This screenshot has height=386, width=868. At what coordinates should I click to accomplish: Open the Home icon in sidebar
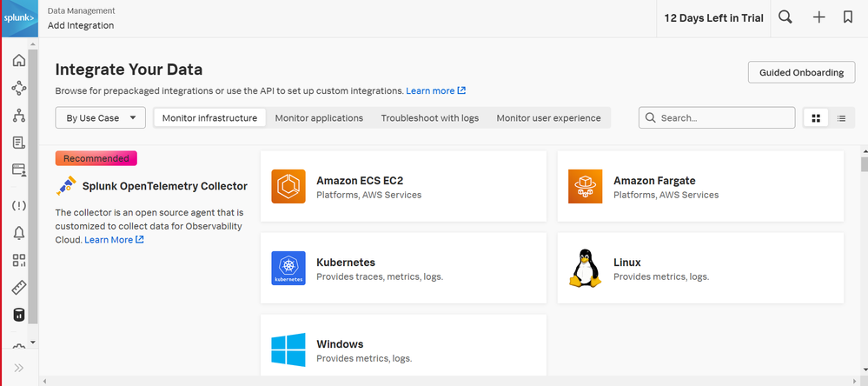coord(19,60)
